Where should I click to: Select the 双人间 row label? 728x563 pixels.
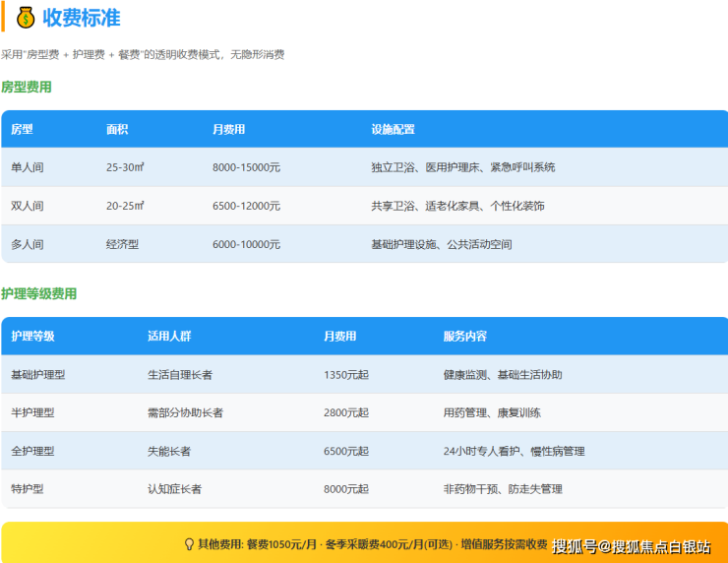[x=28, y=206]
